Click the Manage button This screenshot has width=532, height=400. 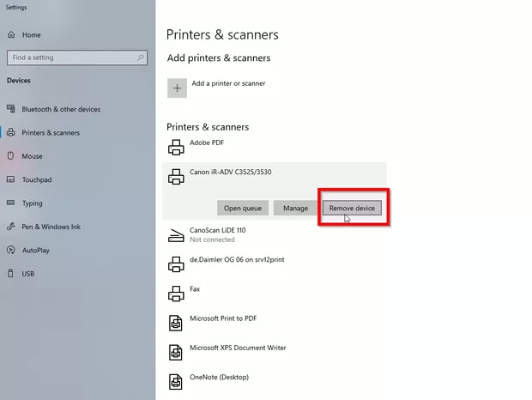pyautogui.click(x=295, y=208)
